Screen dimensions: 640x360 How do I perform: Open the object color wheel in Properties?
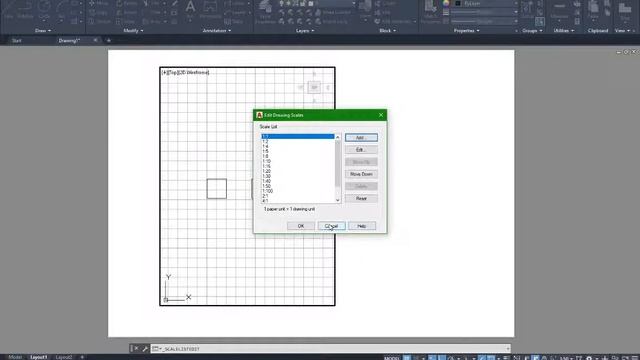click(x=446, y=3)
